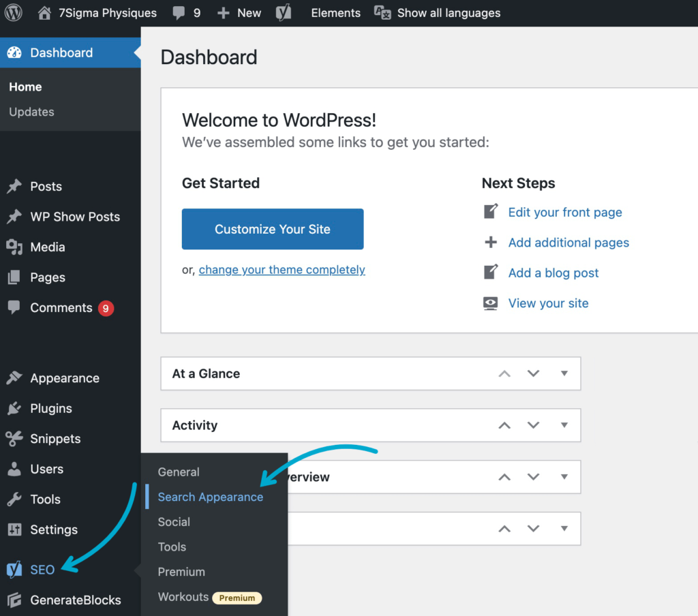This screenshot has width=698, height=616.
Task: Toggle the panel below Activity with its triangle
Action: coord(564,477)
